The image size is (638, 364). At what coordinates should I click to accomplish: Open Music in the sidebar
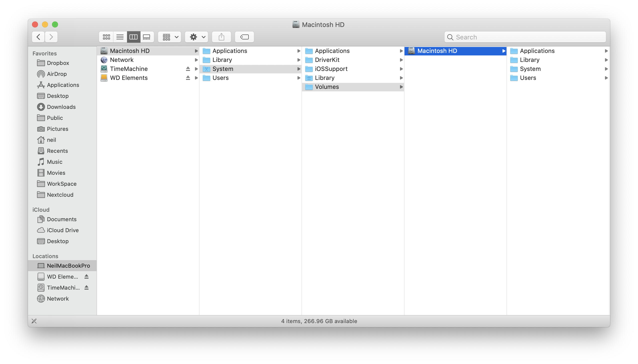(62, 162)
